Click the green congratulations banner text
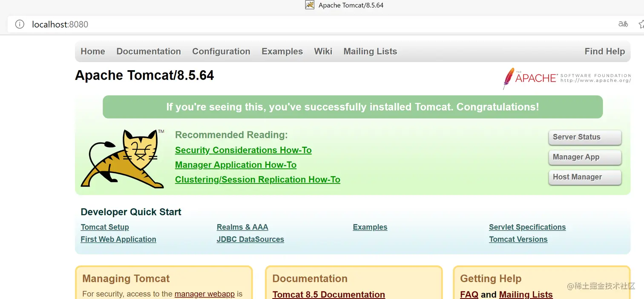The image size is (644, 299). click(x=353, y=107)
